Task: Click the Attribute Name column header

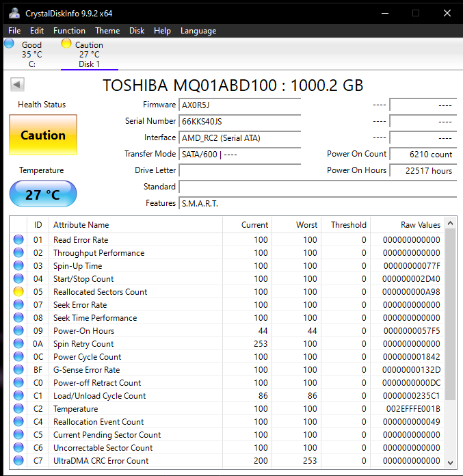Action: pos(135,225)
